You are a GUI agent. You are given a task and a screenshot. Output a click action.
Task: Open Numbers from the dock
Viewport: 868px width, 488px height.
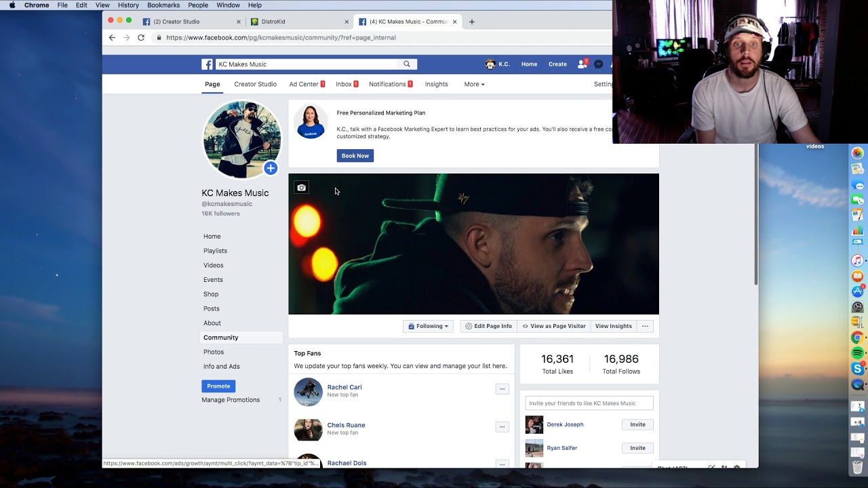point(858,230)
